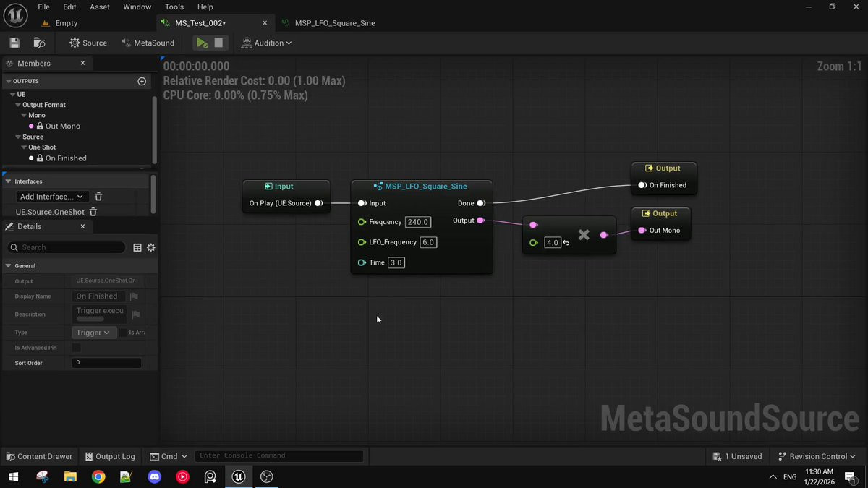Stop the MetaSound preview

click(218, 43)
